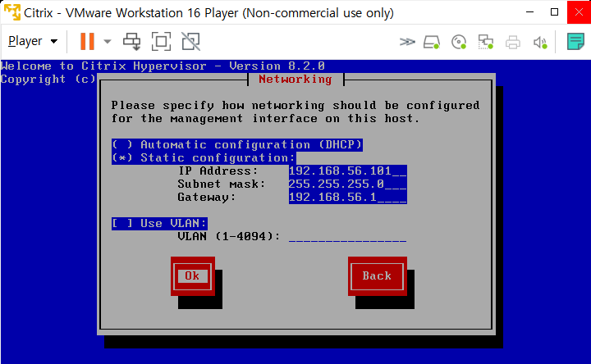Toggle the Use VLAN checkbox
Viewport: 591px width, 364px height.
point(159,224)
